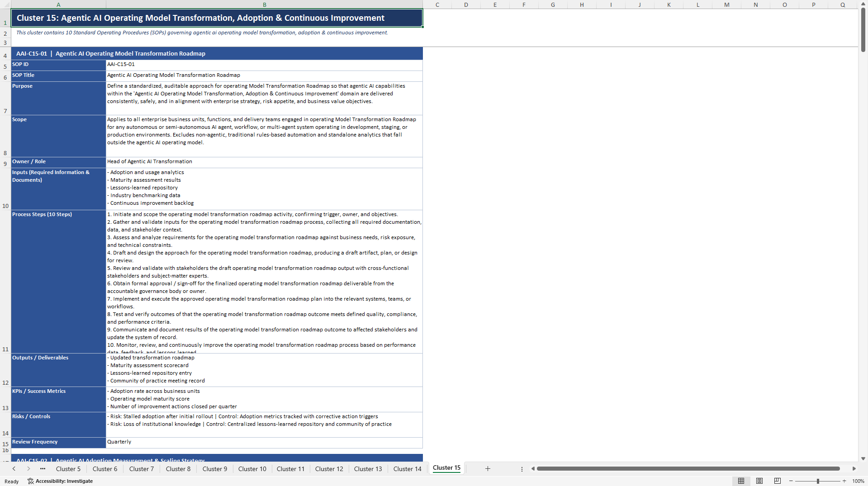Click the Inputs (Required Information) label cell
The height and width of the screenshot is (486, 868).
[58, 189]
